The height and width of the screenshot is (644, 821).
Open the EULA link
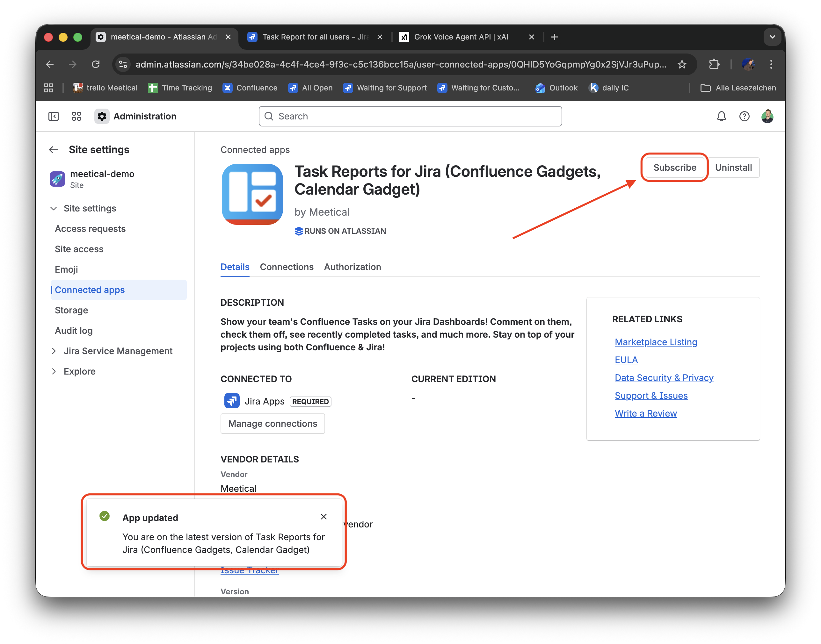[x=626, y=360]
